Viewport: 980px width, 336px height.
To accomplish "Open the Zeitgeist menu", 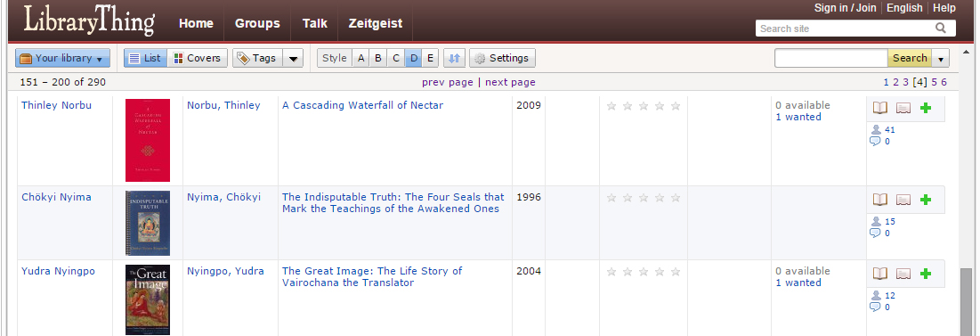I will pos(375,23).
